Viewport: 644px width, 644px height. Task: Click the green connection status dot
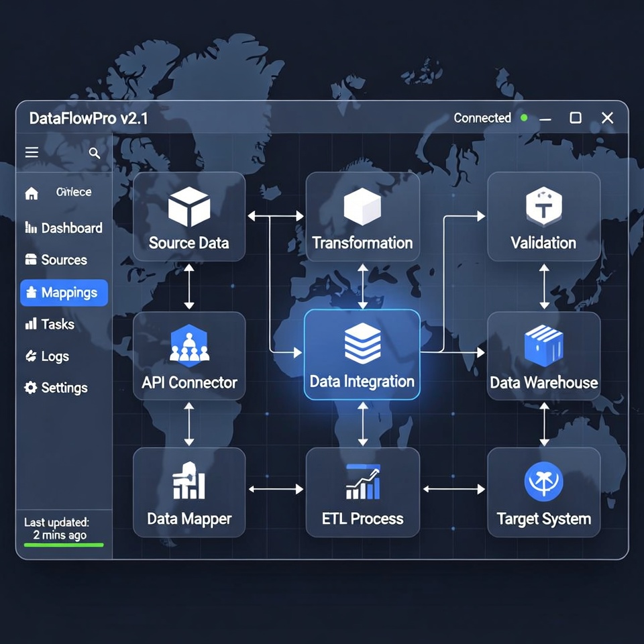[x=525, y=117]
